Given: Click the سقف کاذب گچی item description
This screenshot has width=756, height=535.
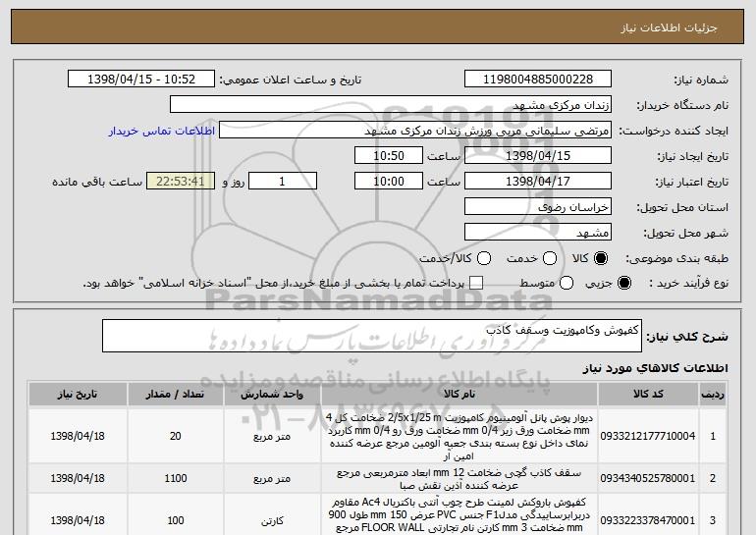Looking at the screenshot, I should (x=459, y=479).
